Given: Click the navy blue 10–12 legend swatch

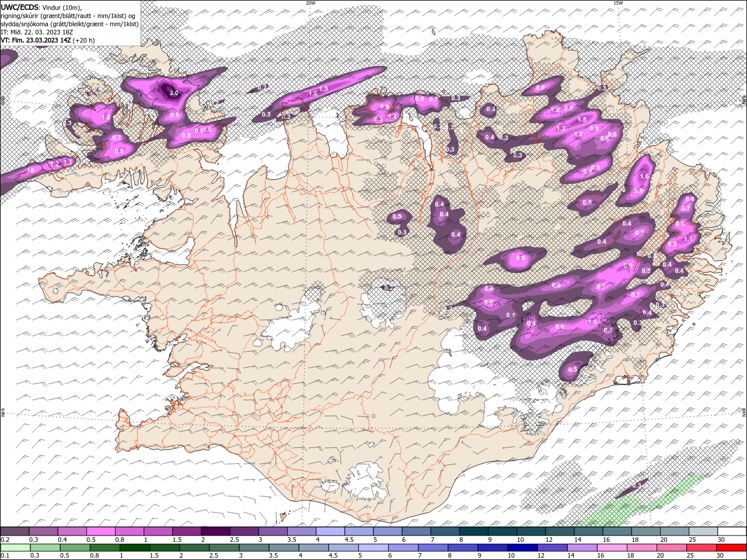Looking at the screenshot, I should [522, 548].
